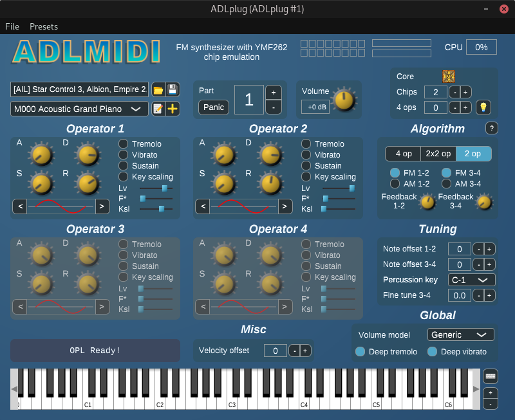Click the keyboard icon beside piano keys
This screenshot has width=515, height=420.
coord(490,376)
